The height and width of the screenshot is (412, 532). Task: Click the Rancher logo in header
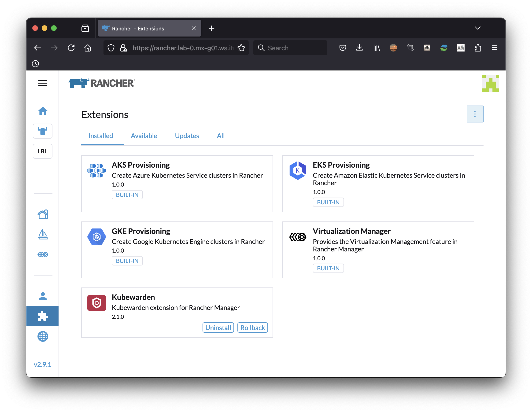tap(102, 83)
